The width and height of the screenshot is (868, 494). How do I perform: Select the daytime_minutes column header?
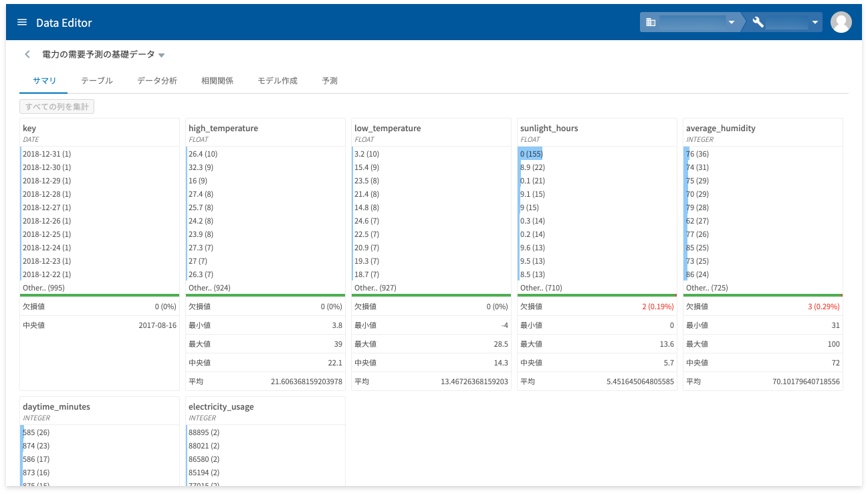56,406
